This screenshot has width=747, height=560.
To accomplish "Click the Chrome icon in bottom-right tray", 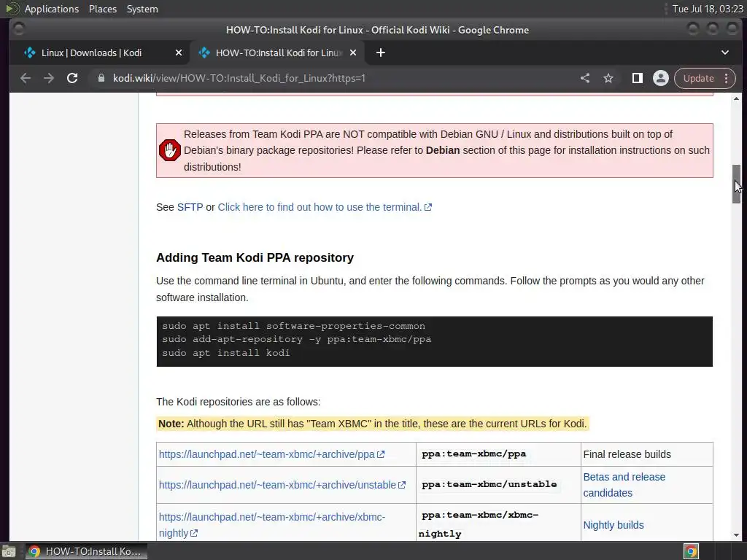I will [x=691, y=551].
